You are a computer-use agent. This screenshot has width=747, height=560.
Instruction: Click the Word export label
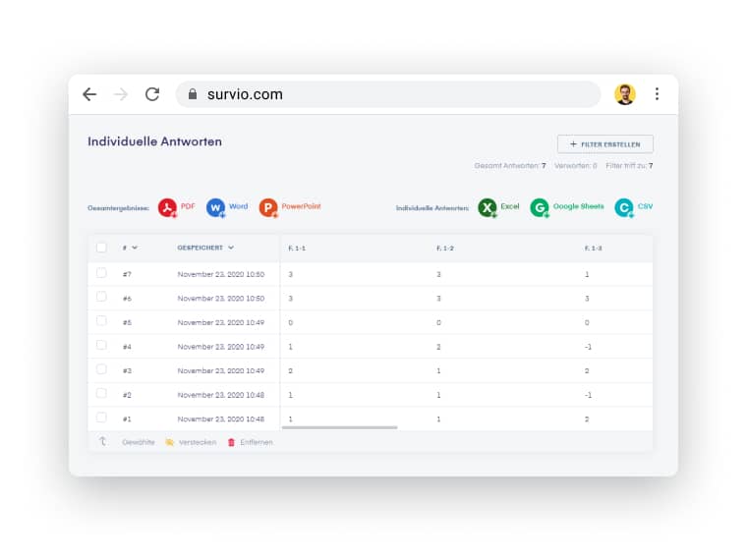tap(239, 206)
